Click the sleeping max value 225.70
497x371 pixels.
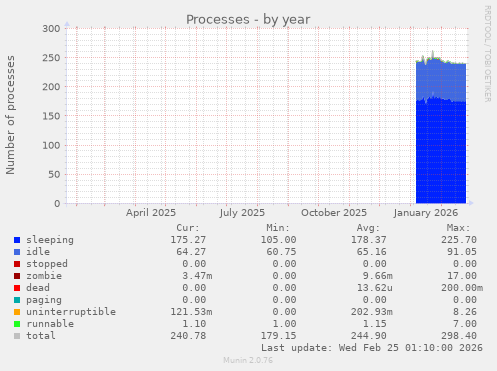click(x=459, y=240)
